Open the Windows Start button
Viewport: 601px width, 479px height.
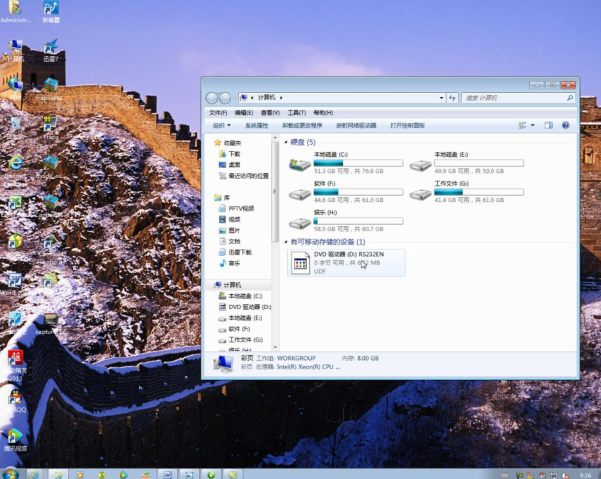click(x=10, y=474)
